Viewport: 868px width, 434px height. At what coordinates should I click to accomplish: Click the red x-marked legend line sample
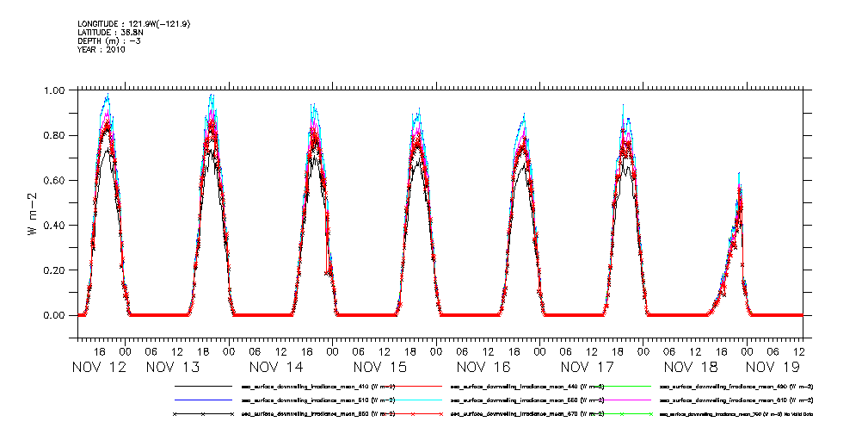412,413
